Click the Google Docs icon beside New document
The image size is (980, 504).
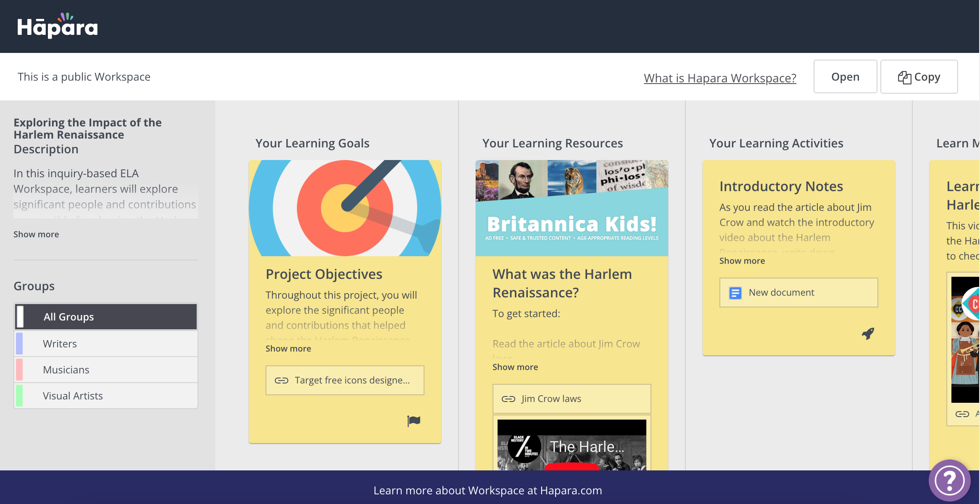point(735,293)
